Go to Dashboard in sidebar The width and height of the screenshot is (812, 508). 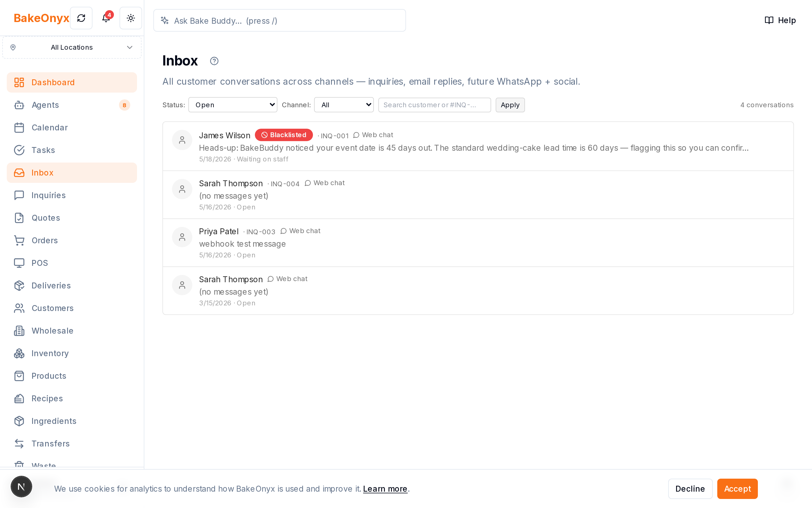coord(72,82)
